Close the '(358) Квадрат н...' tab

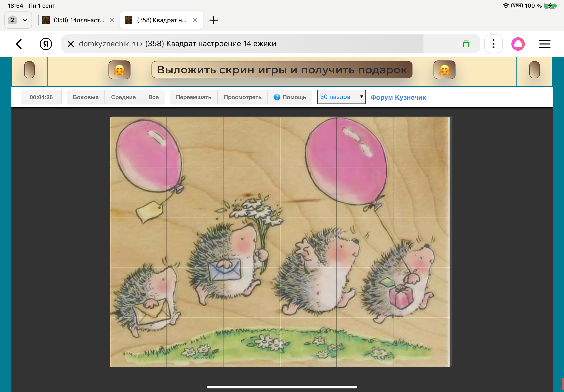tap(195, 20)
